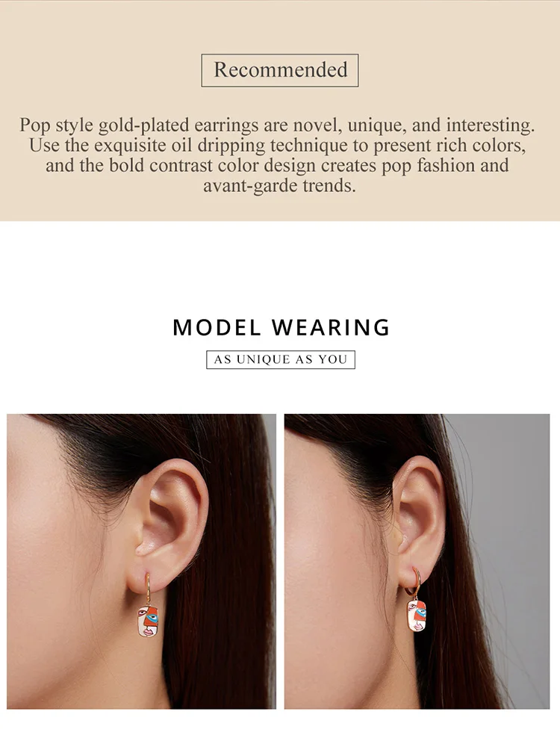Click the AS UNIQUE AS YOU box
Viewport: 560px width, 747px height.
281,359
